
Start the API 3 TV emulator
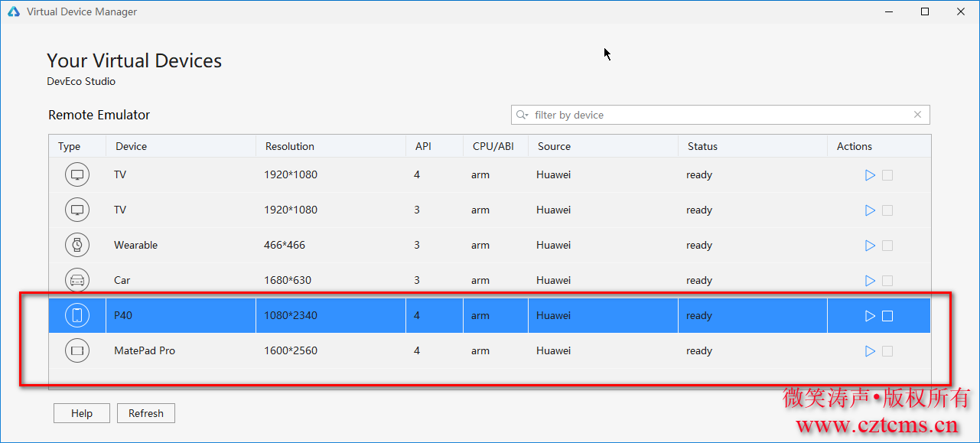click(870, 210)
